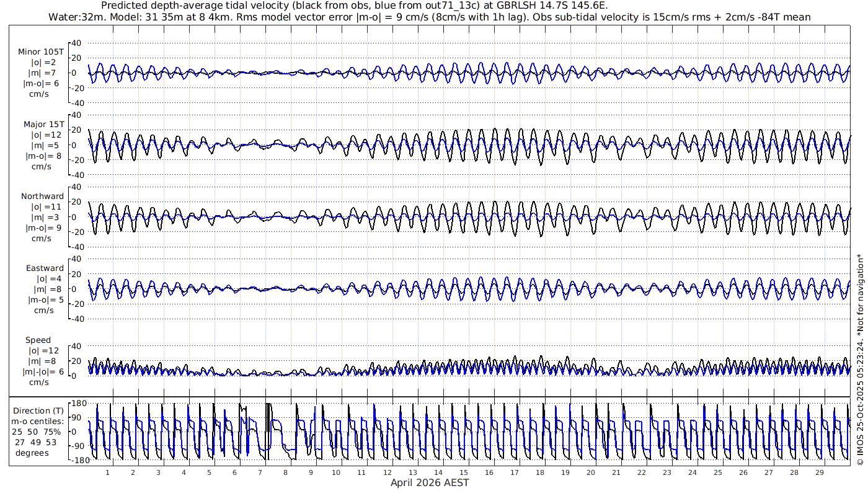The height and width of the screenshot is (496, 868).
Task: Click "|o| =2" in the Minor panel
Action: 44,63
